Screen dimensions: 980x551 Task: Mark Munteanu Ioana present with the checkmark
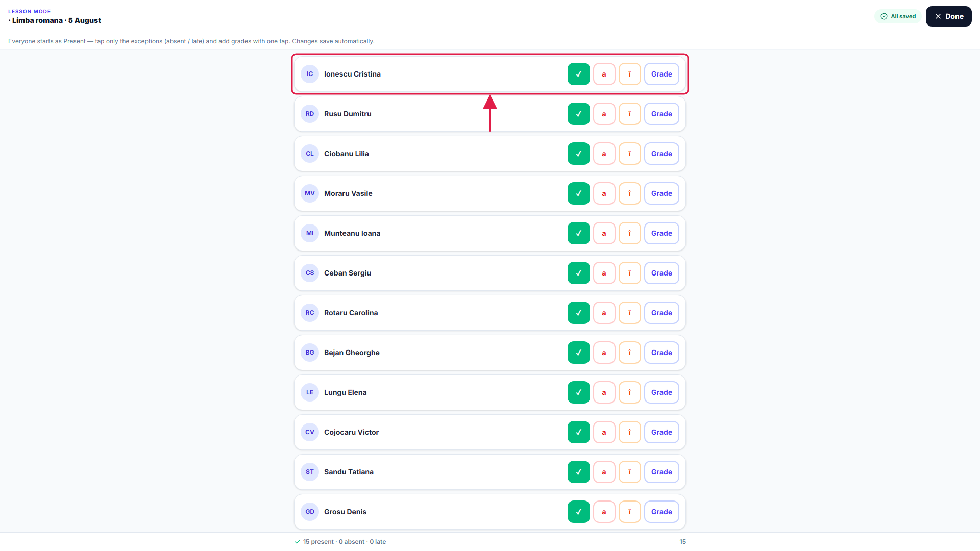click(578, 233)
